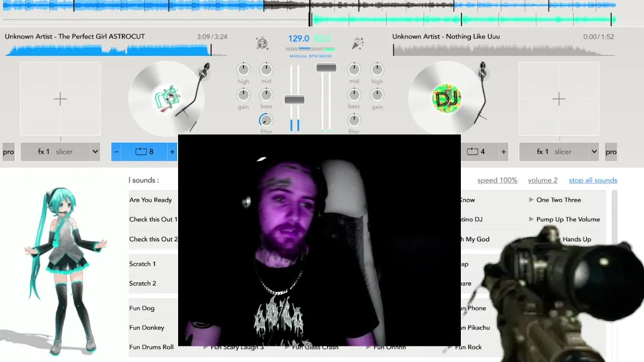Play the Fun Pikachu sound
Screen dimensions: 644x362
tap(474, 327)
